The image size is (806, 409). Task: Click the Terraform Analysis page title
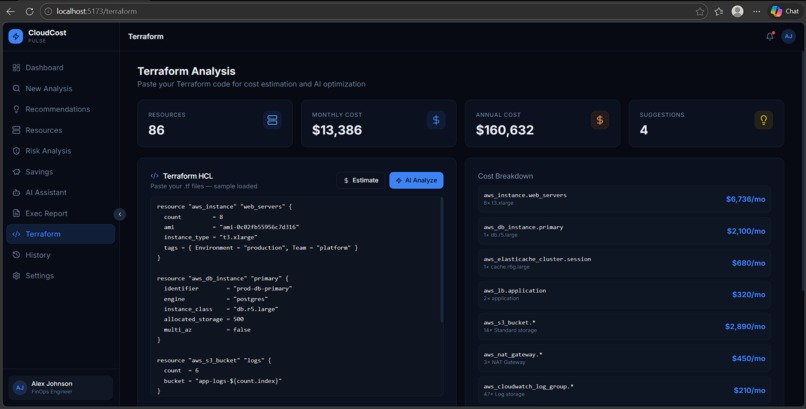click(x=187, y=71)
